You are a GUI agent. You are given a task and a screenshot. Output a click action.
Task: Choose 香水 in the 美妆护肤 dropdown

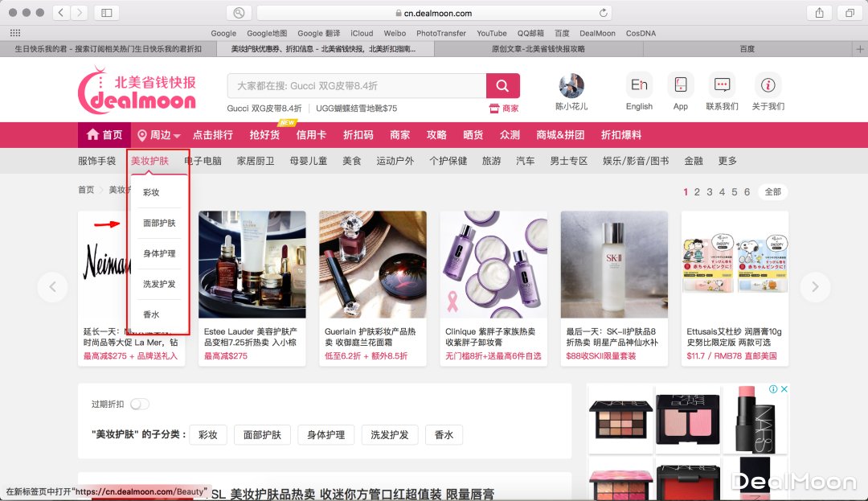[x=151, y=314]
